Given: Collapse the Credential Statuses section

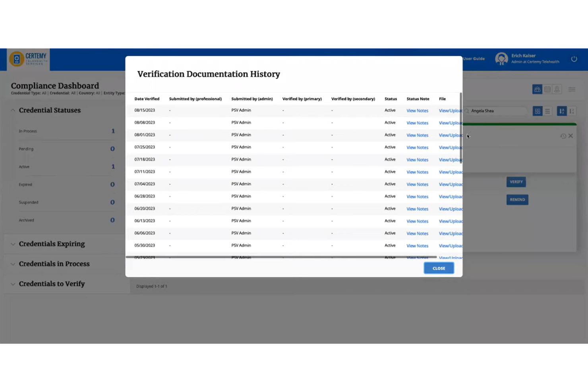Looking at the screenshot, I should 13,110.
